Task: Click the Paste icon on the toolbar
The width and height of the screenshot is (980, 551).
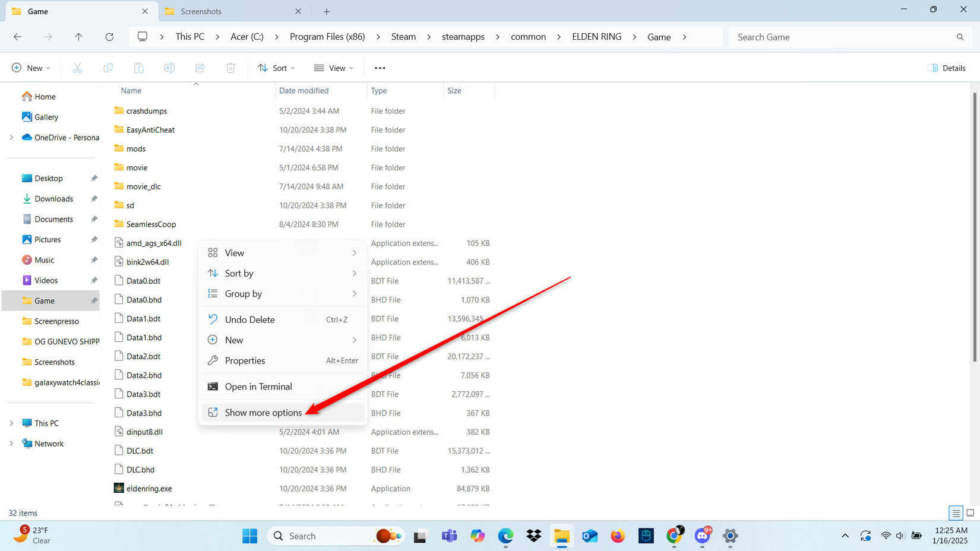Action: tap(138, 67)
